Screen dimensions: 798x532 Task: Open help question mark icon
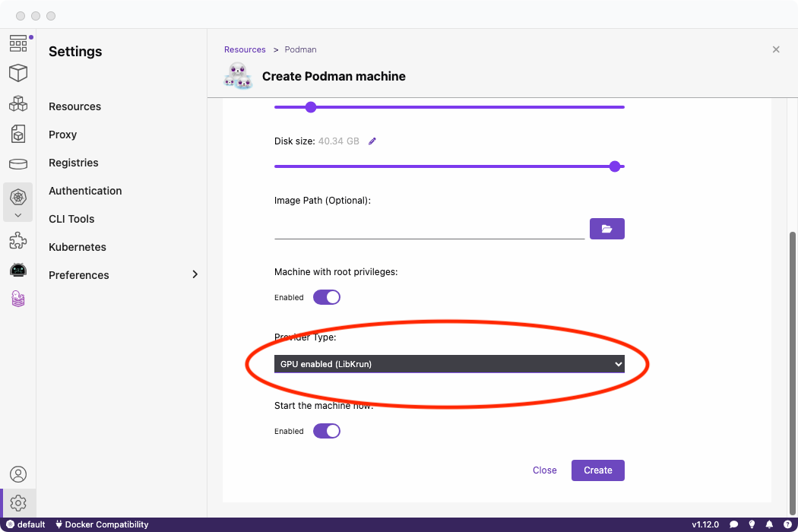787,524
